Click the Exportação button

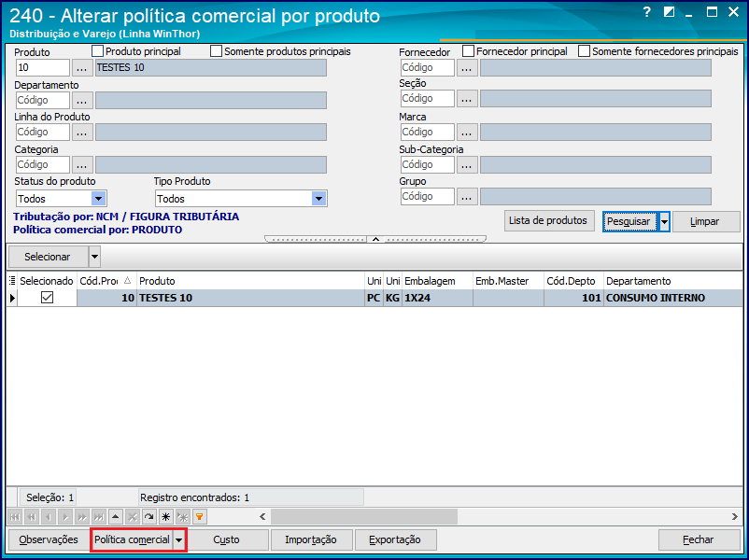coord(395,540)
